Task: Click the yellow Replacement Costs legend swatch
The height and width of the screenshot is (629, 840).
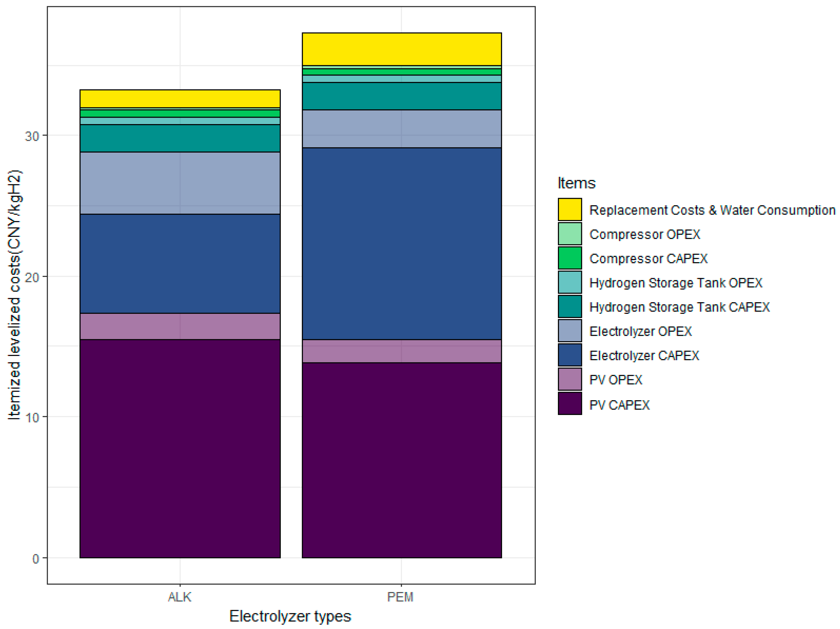Action: pos(570,209)
